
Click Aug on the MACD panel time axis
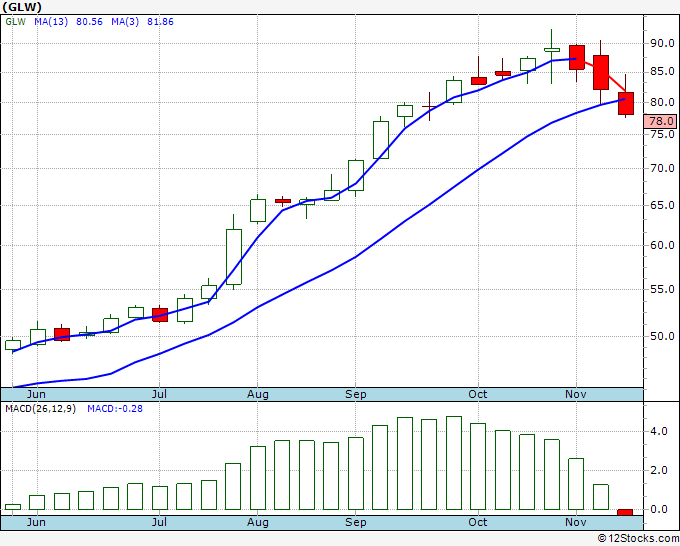(x=258, y=522)
